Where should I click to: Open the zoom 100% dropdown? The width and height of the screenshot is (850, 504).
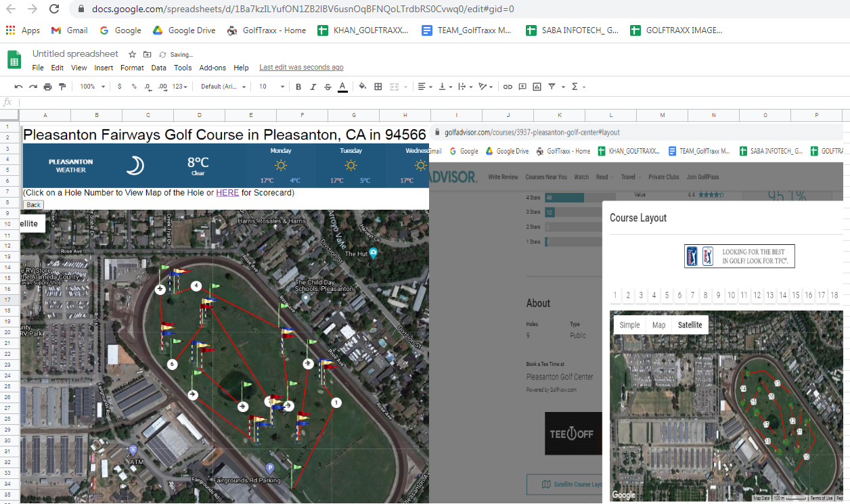click(93, 87)
